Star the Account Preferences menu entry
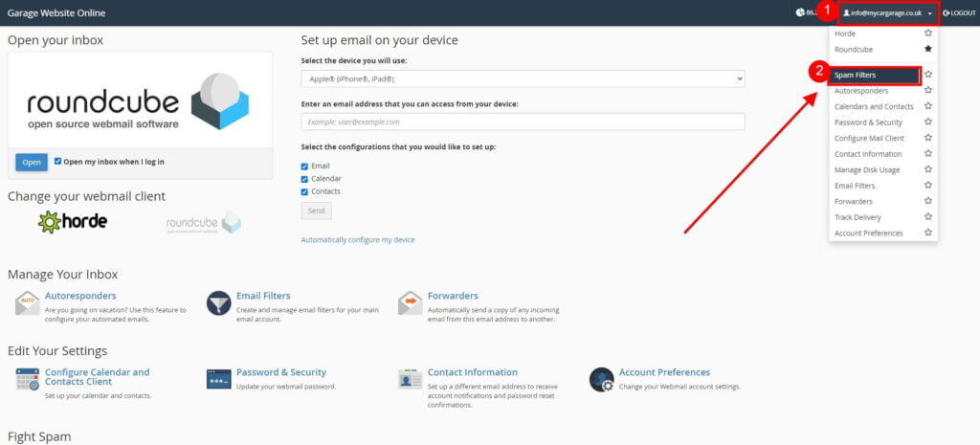 pyautogui.click(x=928, y=233)
